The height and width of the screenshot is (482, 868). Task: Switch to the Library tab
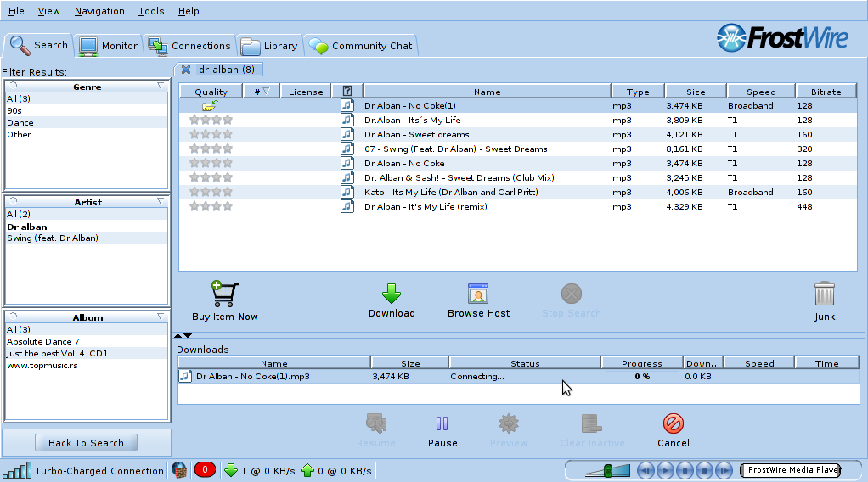coord(269,45)
